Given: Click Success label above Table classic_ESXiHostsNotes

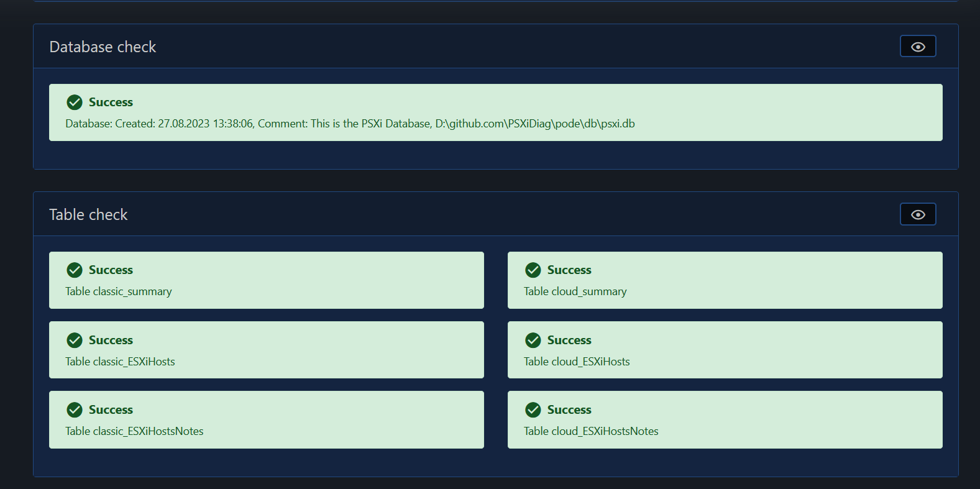Looking at the screenshot, I should tap(111, 409).
